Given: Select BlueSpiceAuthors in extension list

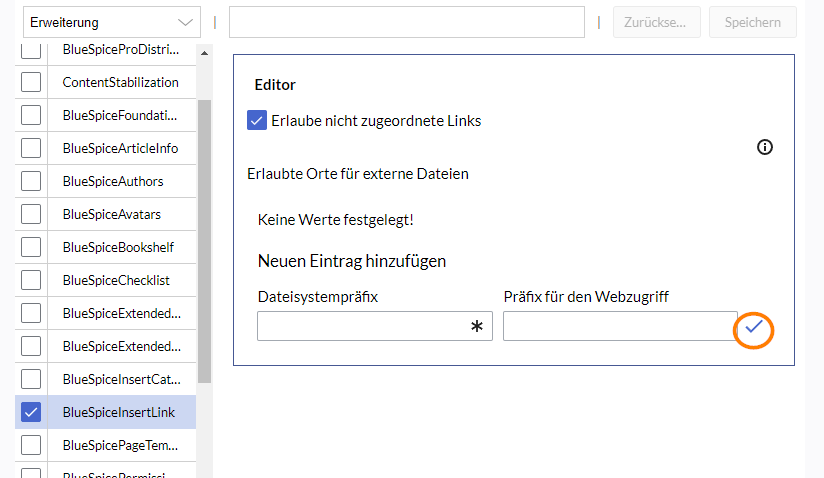Looking at the screenshot, I should (x=112, y=181).
